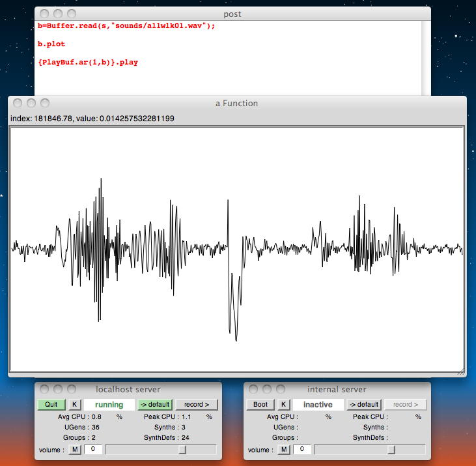
Task: Zoom the post window
Action: coord(72,14)
